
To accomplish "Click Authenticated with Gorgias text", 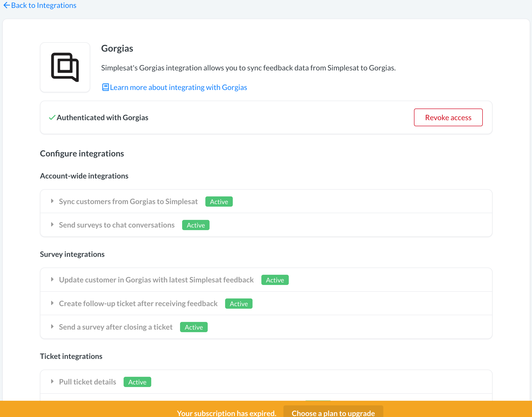I will click(x=102, y=117).
